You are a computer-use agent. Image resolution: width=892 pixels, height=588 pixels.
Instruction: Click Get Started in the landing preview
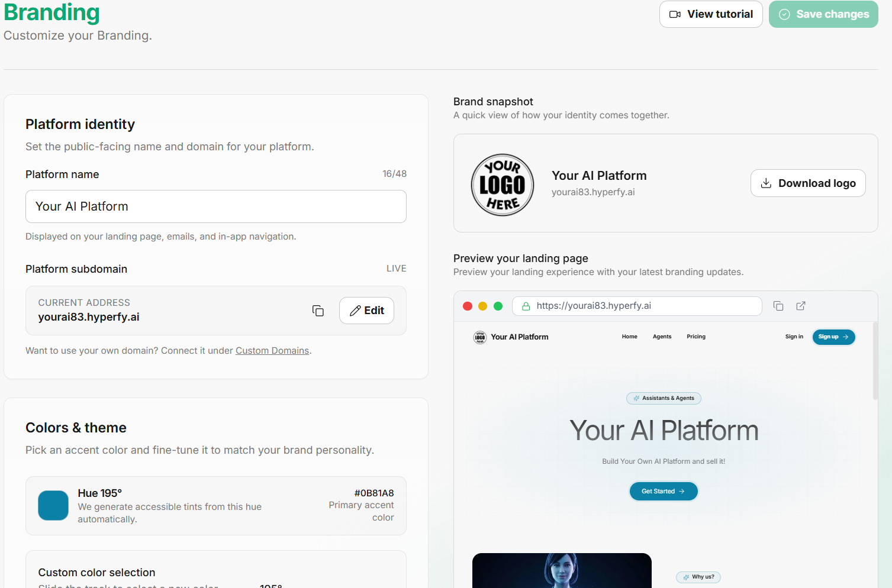[x=664, y=491]
